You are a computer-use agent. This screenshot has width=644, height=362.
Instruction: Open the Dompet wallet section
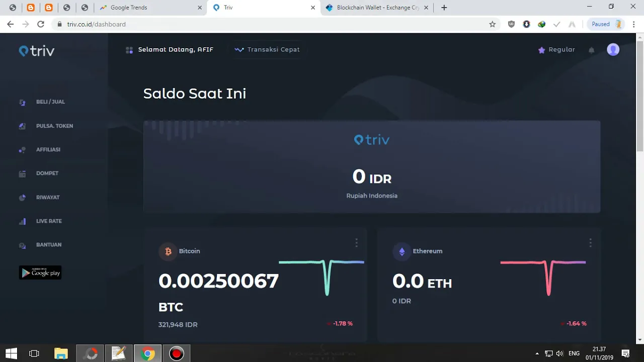(x=47, y=173)
